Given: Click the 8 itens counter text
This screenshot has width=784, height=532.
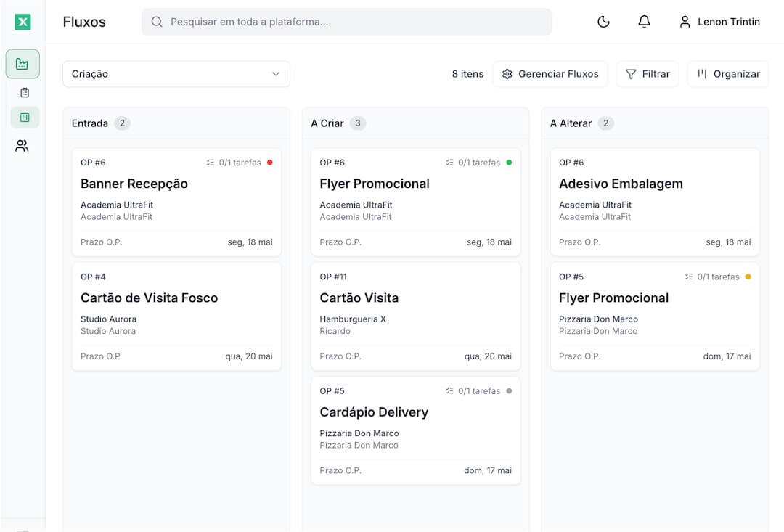Looking at the screenshot, I should [467, 74].
